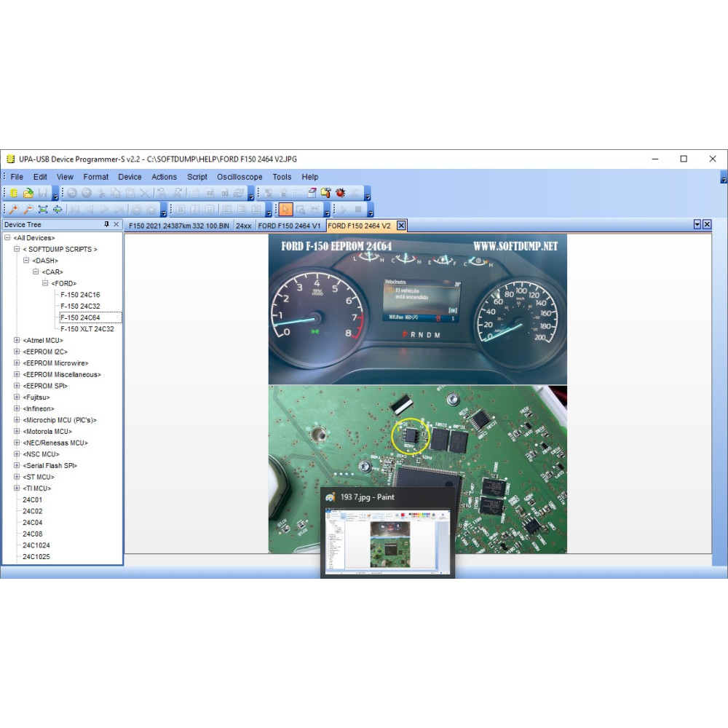The height and width of the screenshot is (728, 728).
Task: Click the eraser-on-page icon
Action: (312, 193)
